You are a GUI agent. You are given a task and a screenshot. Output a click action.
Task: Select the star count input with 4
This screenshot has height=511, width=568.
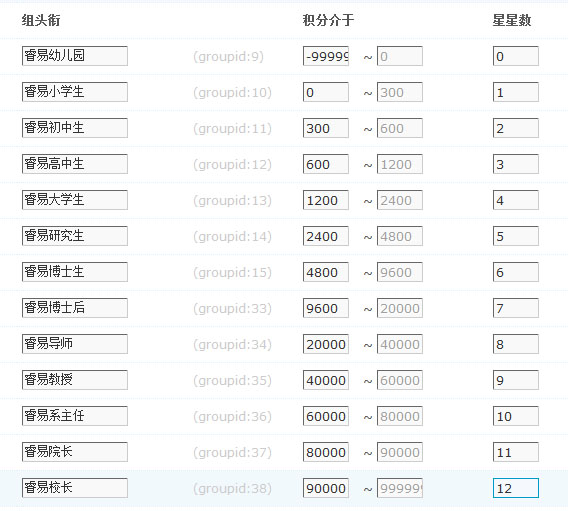point(516,200)
